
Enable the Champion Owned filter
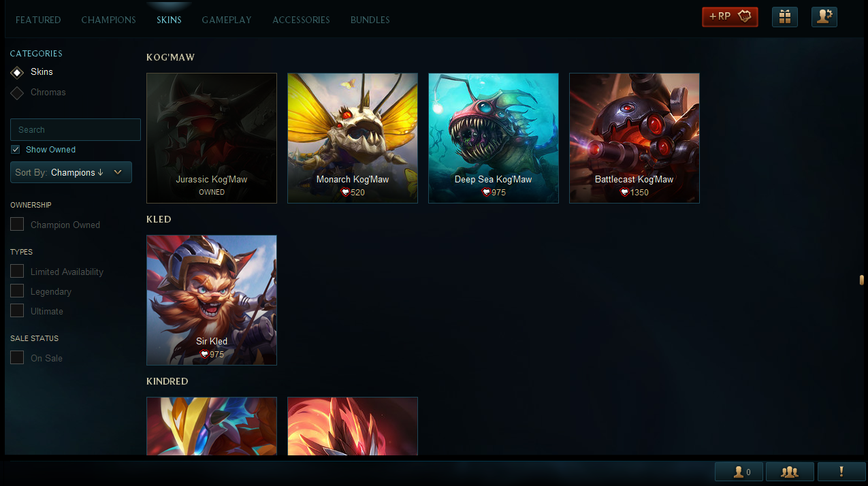(17, 225)
